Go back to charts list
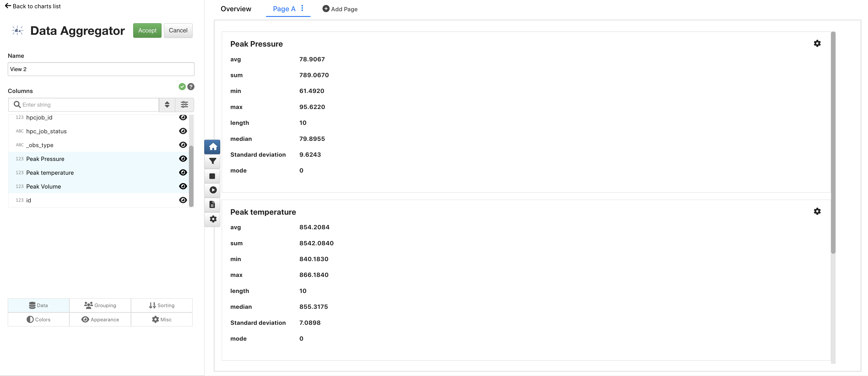 coord(33,6)
